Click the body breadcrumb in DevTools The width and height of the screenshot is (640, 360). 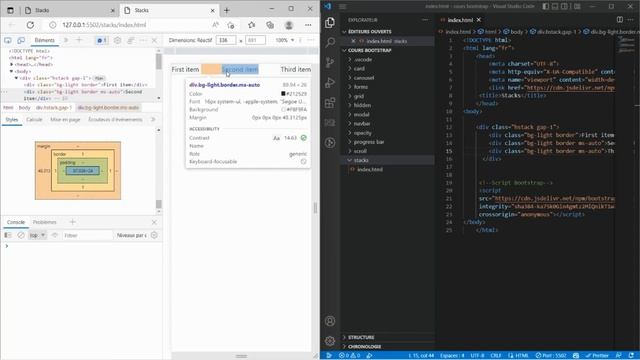[x=24, y=108]
